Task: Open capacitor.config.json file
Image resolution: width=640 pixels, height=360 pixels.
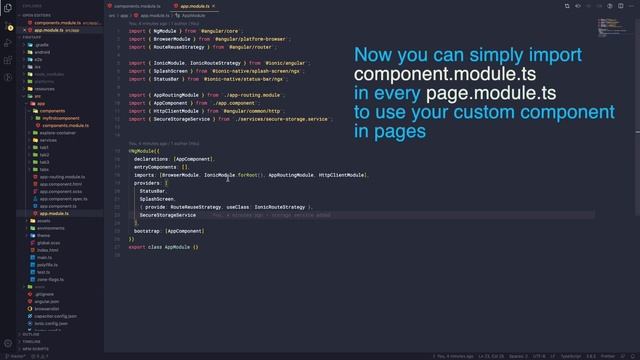Action: click(x=55, y=316)
